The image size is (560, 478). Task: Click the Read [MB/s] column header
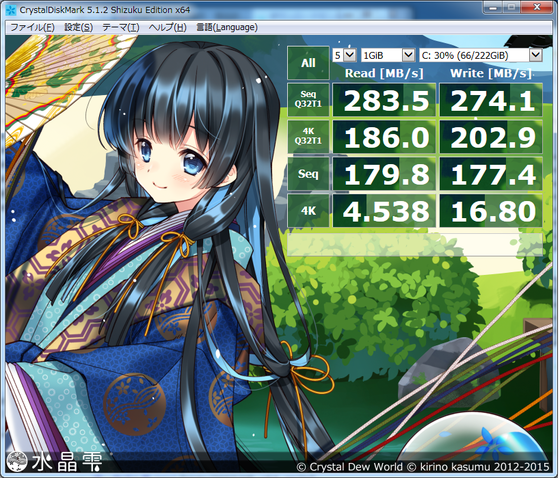(384, 73)
